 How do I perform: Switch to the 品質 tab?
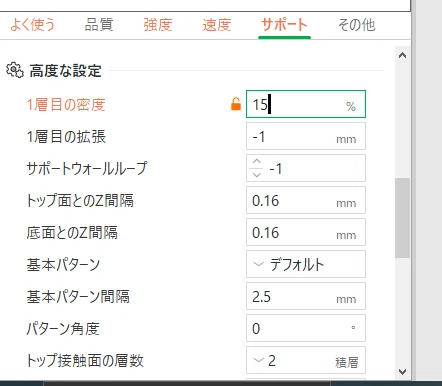pyautogui.click(x=99, y=25)
